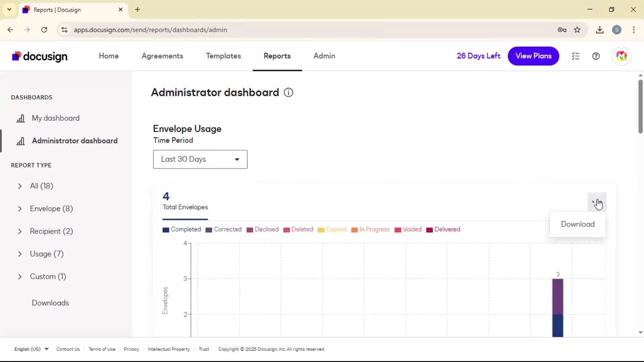Open Downloads in the sidebar
644x362 pixels.
[x=50, y=303]
